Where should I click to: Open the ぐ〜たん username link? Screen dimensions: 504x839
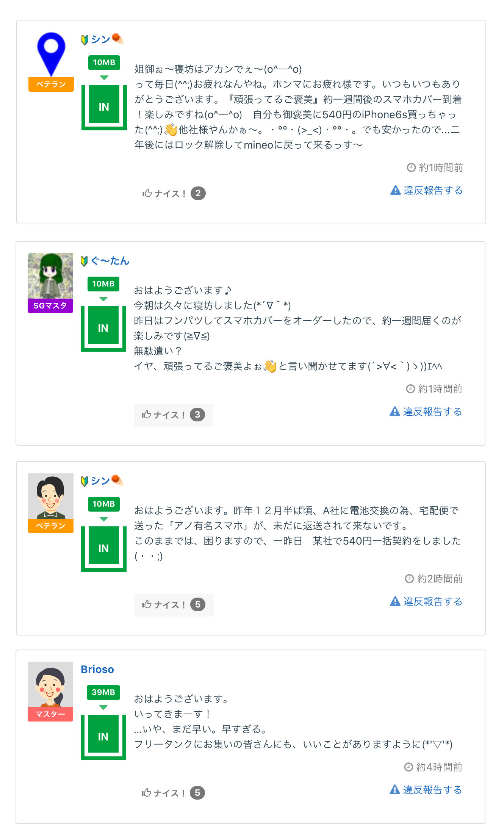(x=110, y=261)
